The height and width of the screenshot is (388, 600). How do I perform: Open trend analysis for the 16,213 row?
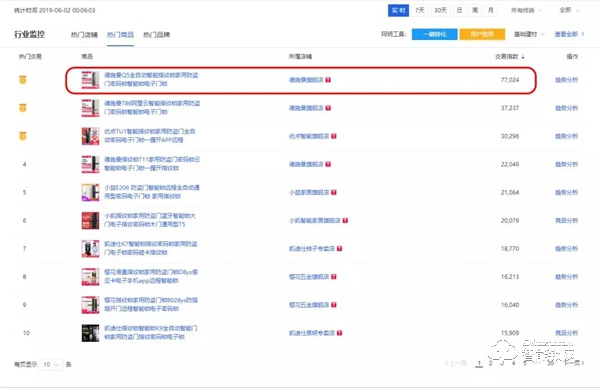coord(566,277)
